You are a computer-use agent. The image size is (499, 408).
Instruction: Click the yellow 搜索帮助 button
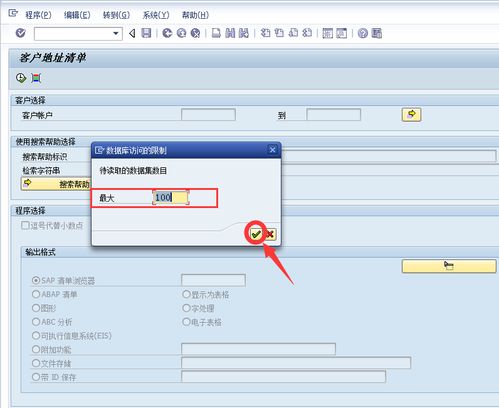(56, 184)
